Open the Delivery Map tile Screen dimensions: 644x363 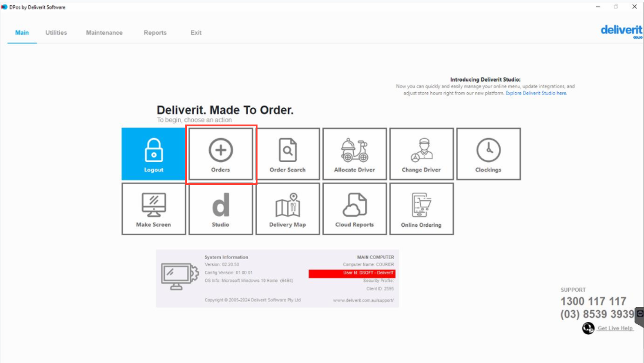287,209
